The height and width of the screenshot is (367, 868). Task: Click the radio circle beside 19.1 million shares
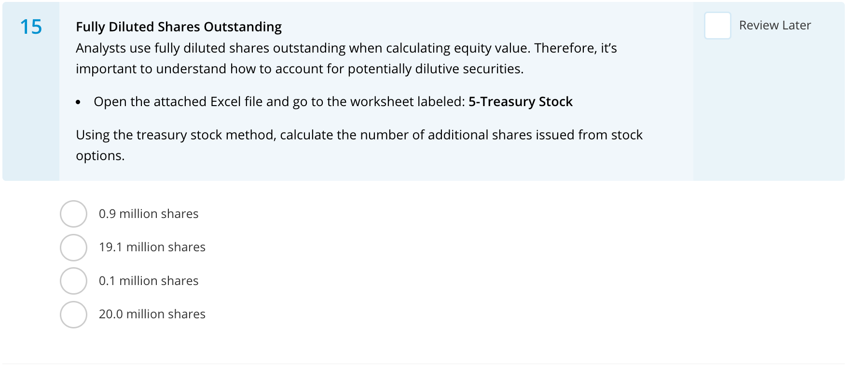73,247
